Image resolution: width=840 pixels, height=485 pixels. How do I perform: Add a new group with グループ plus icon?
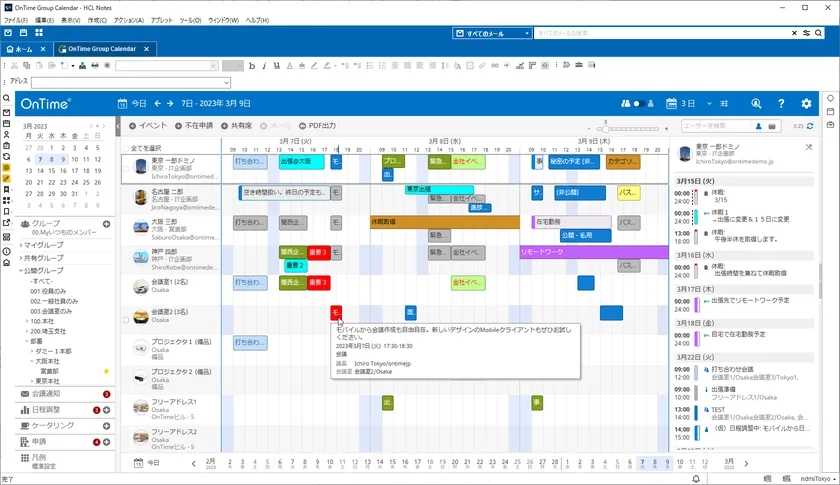click(107, 224)
